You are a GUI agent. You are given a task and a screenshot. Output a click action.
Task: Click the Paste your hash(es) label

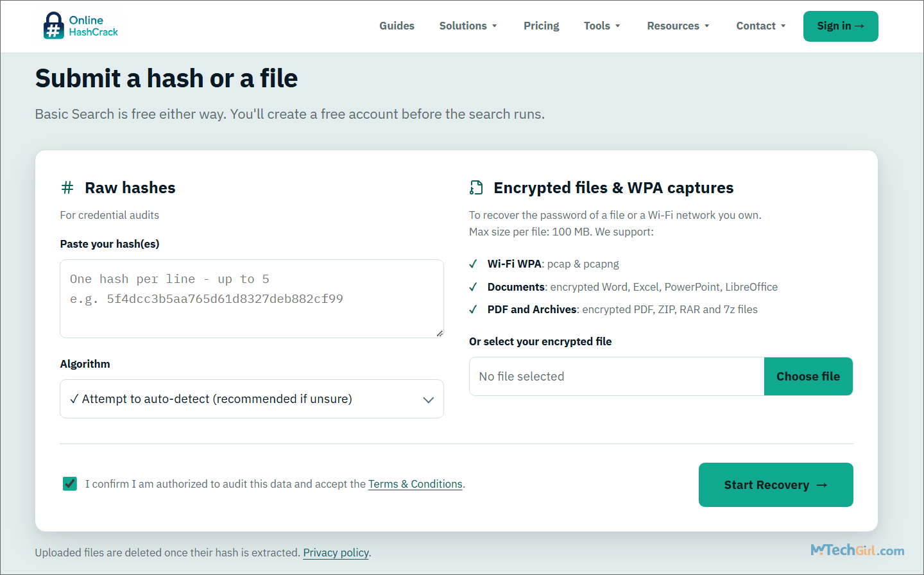[x=110, y=244]
